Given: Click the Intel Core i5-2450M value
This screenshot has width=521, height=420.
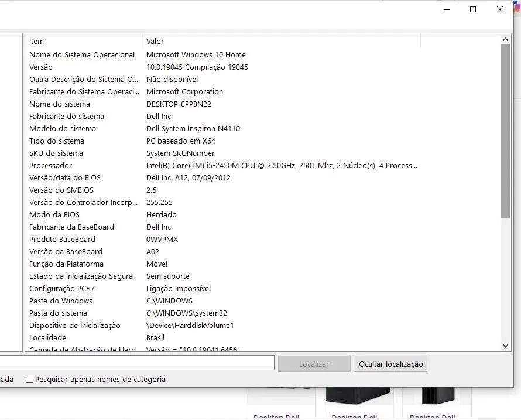Looking at the screenshot, I should pos(282,165).
